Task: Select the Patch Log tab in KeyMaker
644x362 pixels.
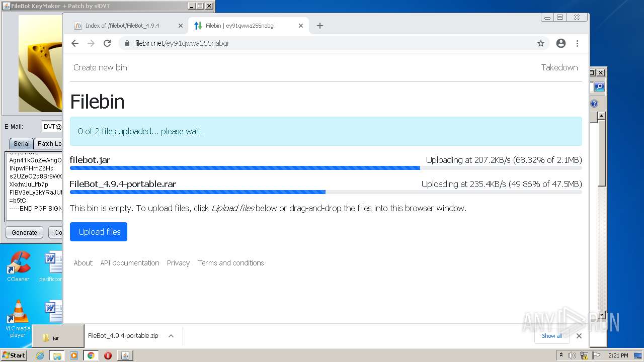Action: coord(49,143)
